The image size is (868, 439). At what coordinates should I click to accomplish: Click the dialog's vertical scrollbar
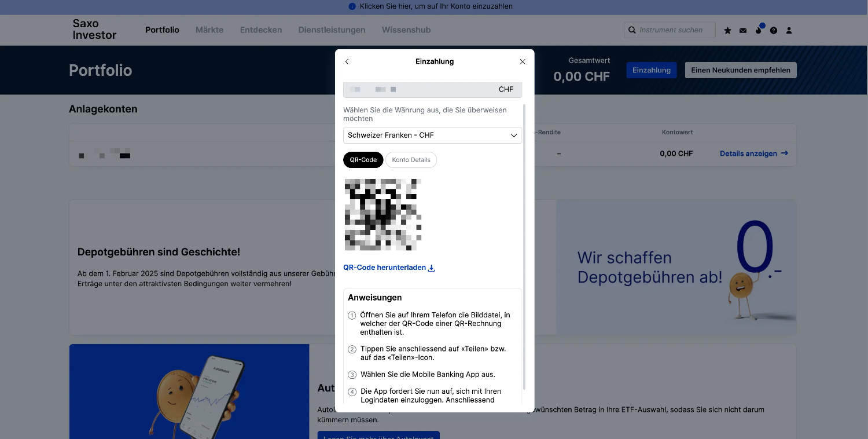click(x=524, y=243)
